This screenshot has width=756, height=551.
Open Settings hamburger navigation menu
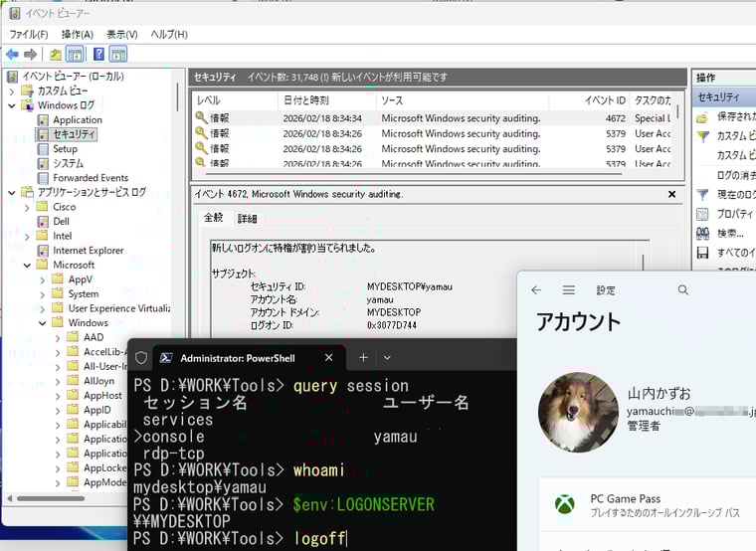tap(569, 290)
